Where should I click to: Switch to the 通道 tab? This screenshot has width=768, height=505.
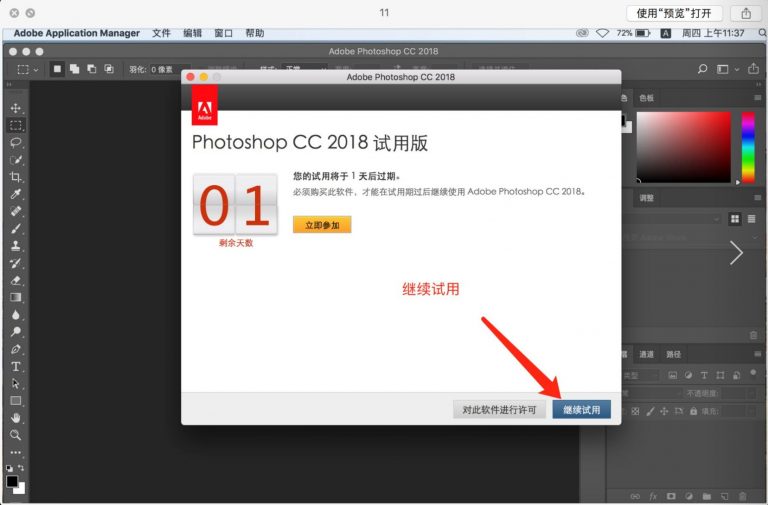(647, 354)
